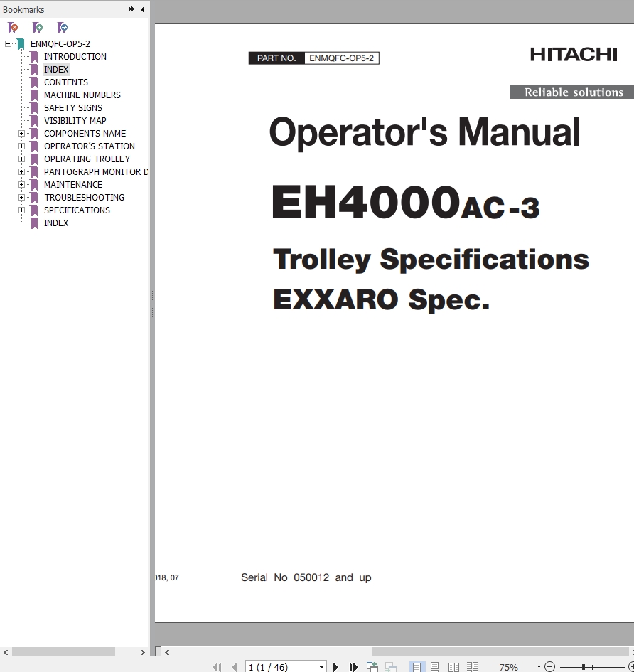Click the 'Reliable solutions' banner
Viewport: 634px width, 672px height.
pyautogui.click(x=572, y=92)
